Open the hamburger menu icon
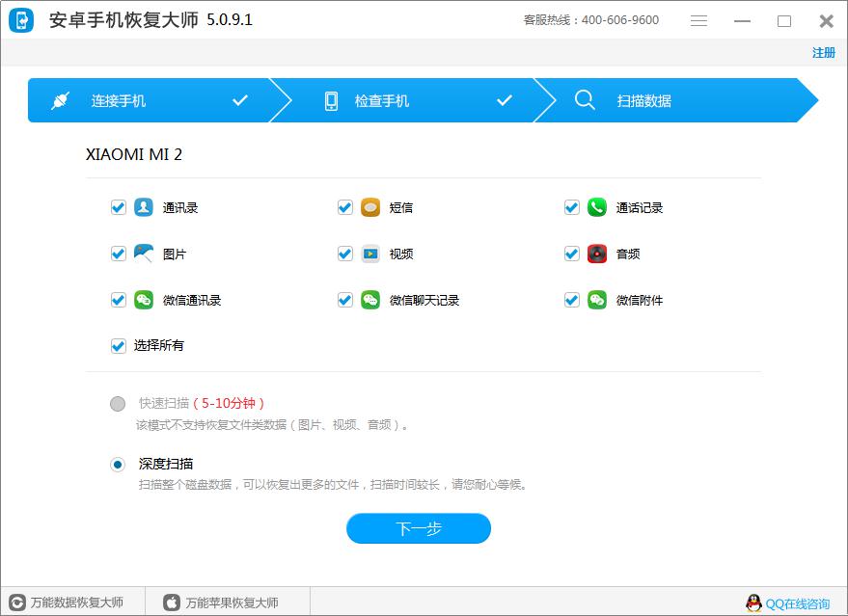The image size is (848, 616). tap(698, 21)
